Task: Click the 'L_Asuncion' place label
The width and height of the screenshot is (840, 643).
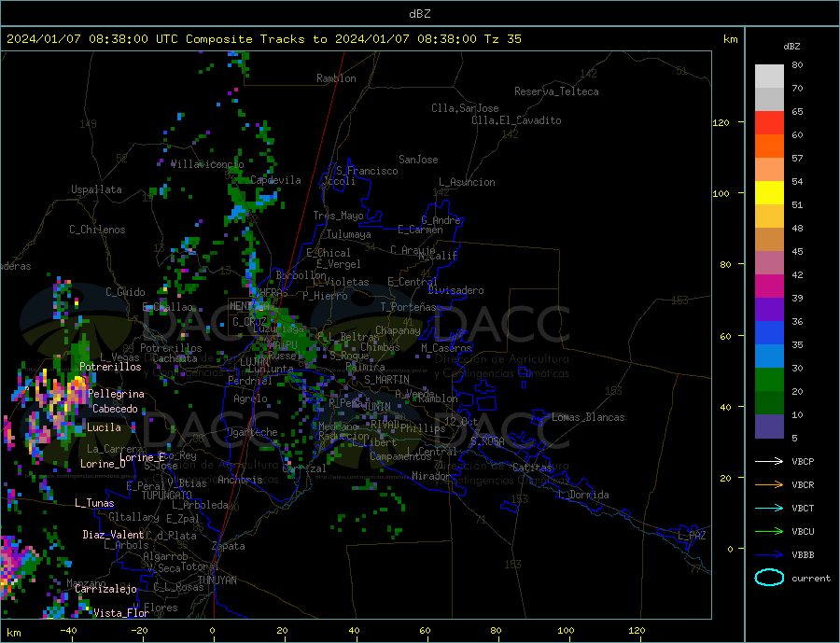Action: [467, 182]
